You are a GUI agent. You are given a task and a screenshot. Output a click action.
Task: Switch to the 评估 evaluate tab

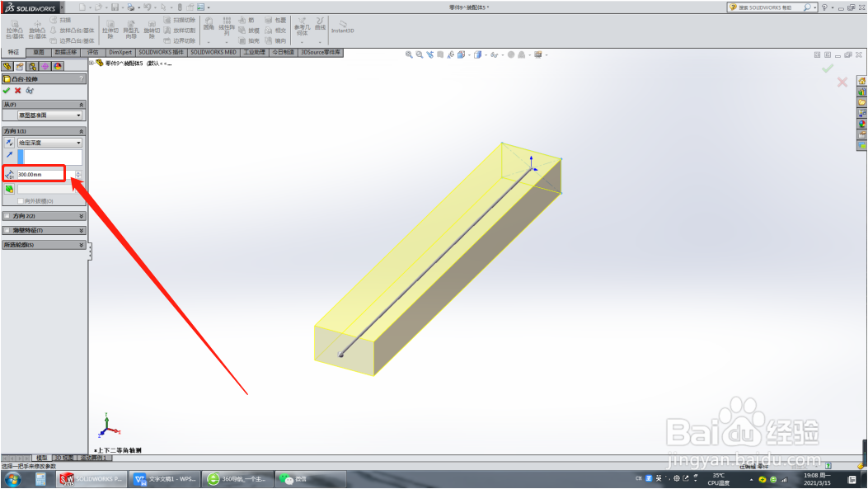(92, 52)
